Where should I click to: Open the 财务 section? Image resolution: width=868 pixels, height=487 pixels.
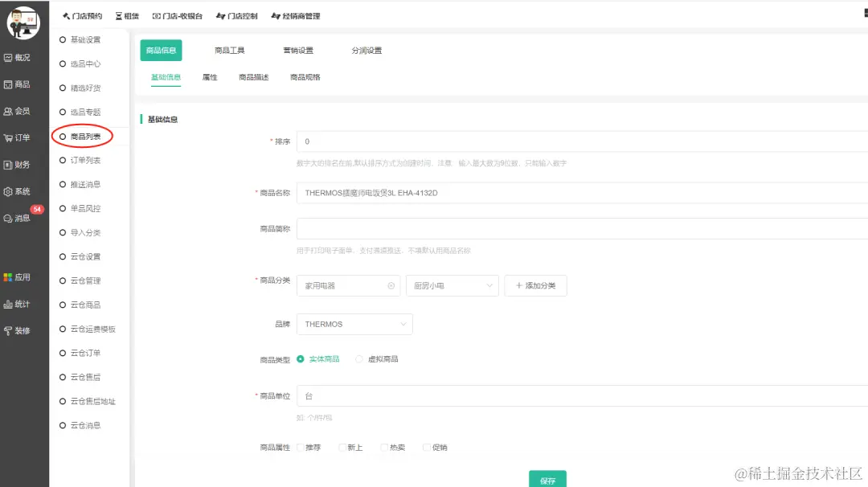point(24,164)
